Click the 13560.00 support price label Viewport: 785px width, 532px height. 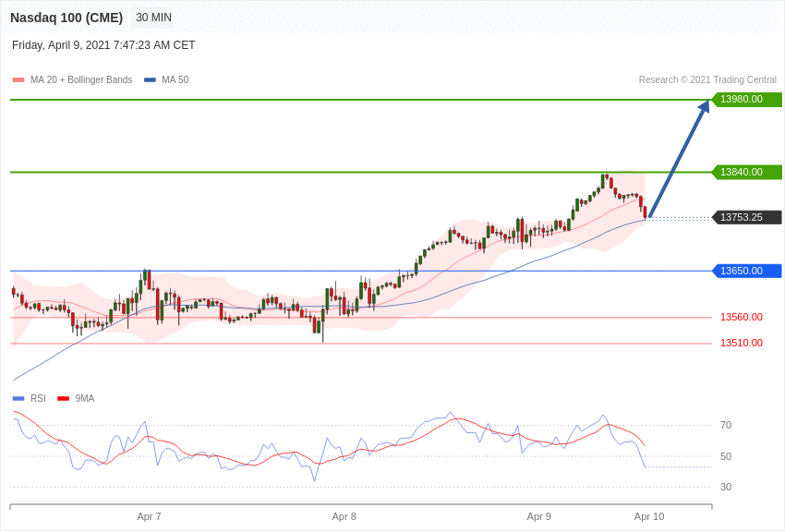[x=742, y=317]
